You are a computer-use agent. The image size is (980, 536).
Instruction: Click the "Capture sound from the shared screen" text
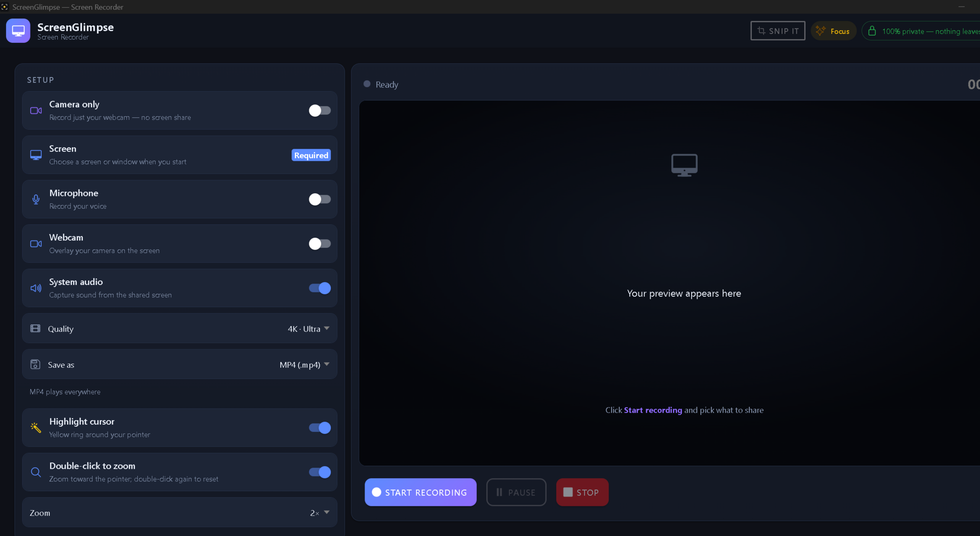point(110,295)
